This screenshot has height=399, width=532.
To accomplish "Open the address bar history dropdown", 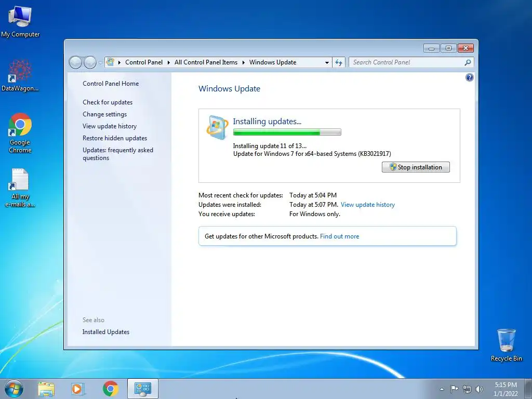I will [x=327, y=62].
